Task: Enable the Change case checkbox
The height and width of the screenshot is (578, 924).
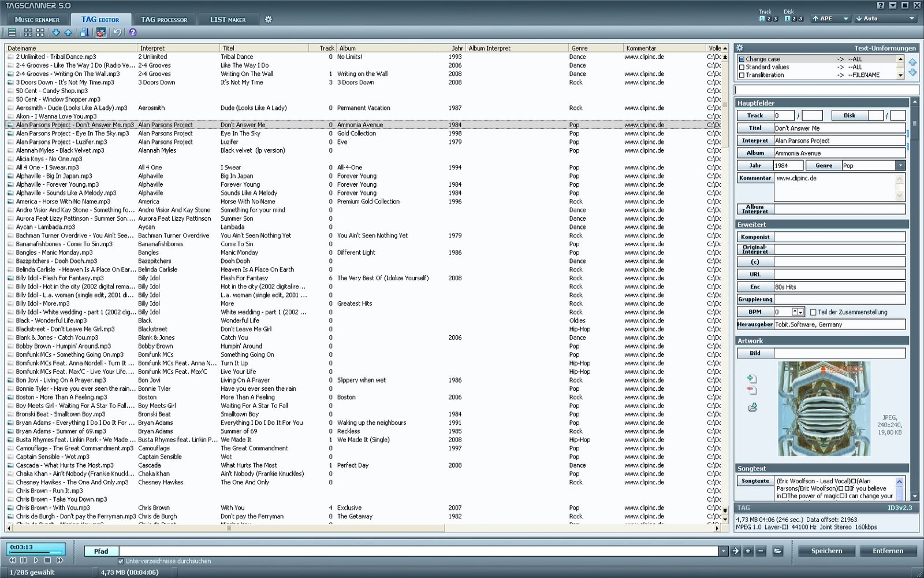Action: pos(742,59)
